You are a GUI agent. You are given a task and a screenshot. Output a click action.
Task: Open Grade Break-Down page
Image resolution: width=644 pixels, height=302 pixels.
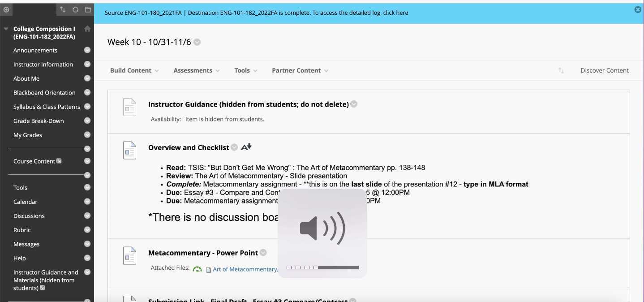point(39,121)
